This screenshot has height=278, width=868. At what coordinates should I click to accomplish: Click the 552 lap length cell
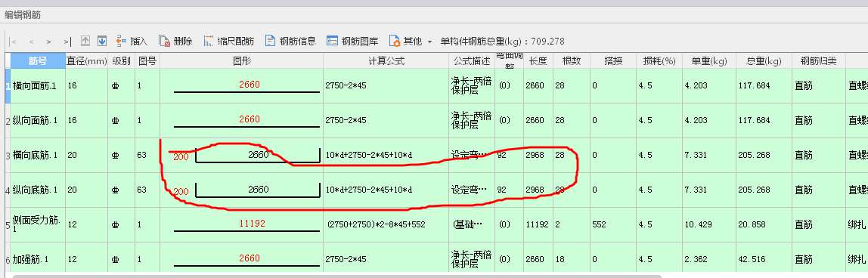click(612, 225)
